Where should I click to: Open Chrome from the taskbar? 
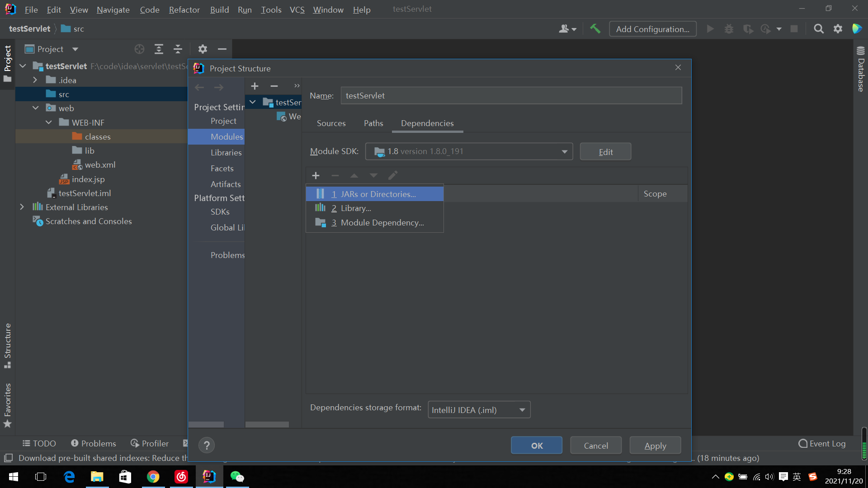coord(153,477)
